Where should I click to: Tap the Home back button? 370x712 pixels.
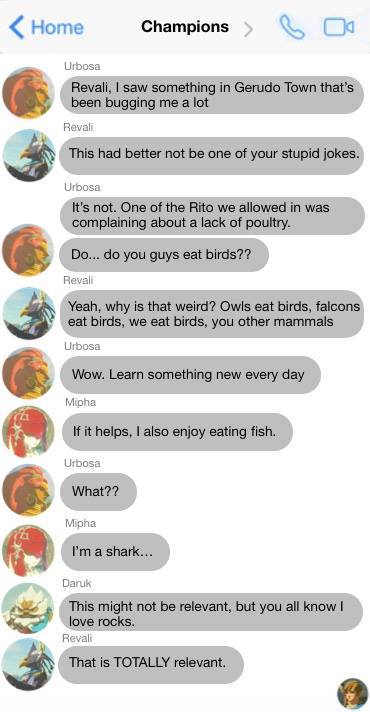point(46,27)
